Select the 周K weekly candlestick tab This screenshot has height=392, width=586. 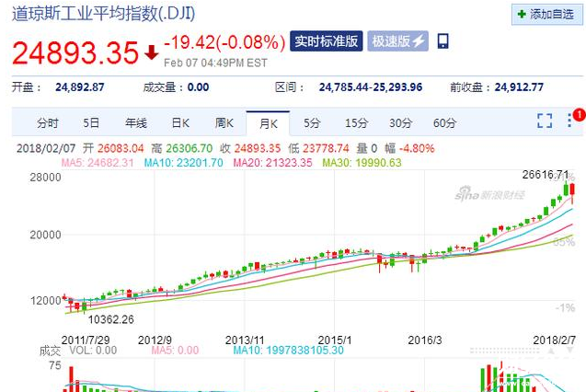[x=224, y=122]
